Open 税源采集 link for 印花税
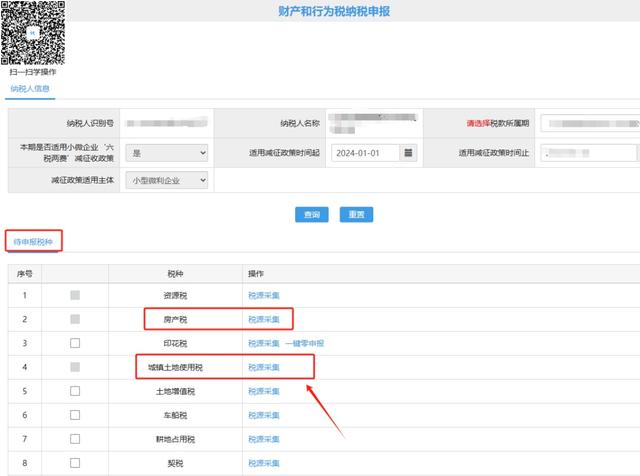Viewport: 640px width, 476px height. coord(264,343)
